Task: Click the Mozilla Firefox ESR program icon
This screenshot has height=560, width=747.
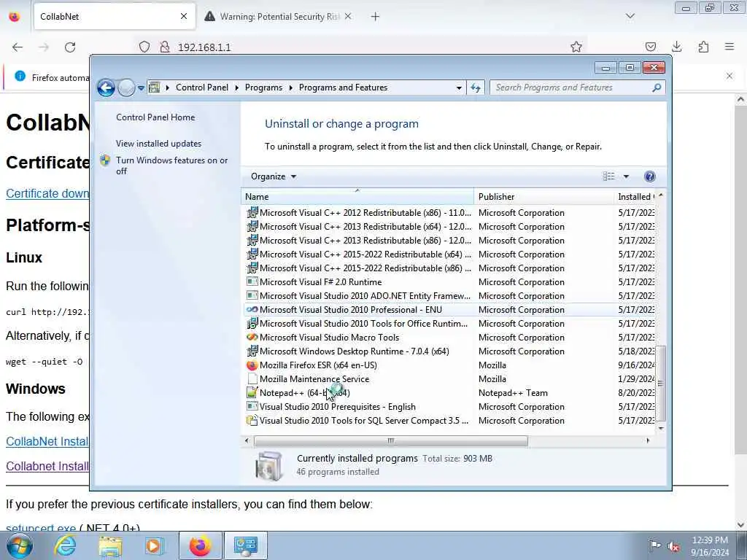Action: click(252, 365)
